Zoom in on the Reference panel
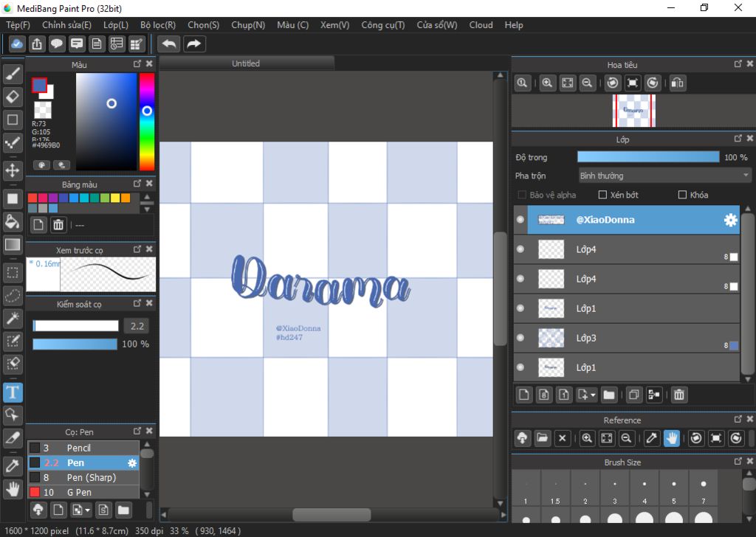The image size is (756, 537). [587, 438]
